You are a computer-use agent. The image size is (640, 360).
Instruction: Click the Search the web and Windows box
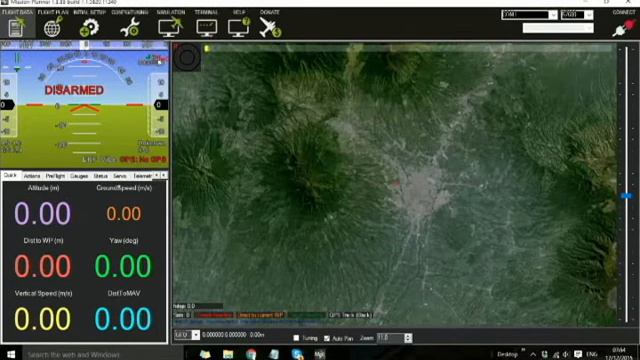tap(102, 354)
